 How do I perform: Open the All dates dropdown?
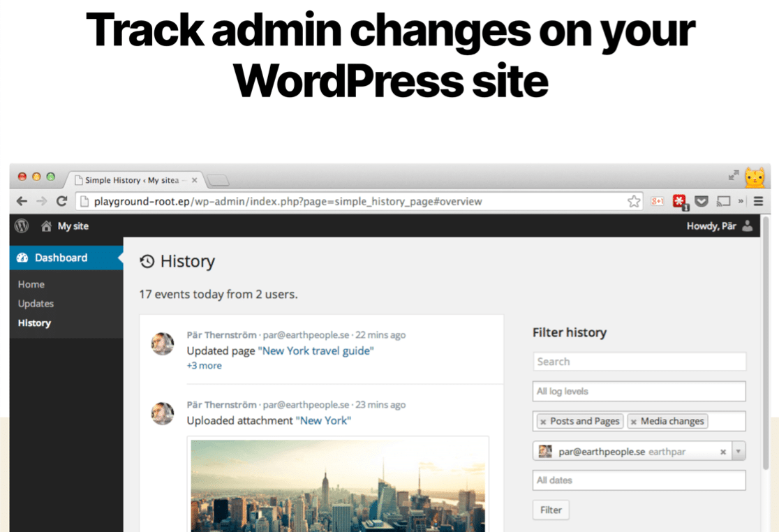coord(639,480)
